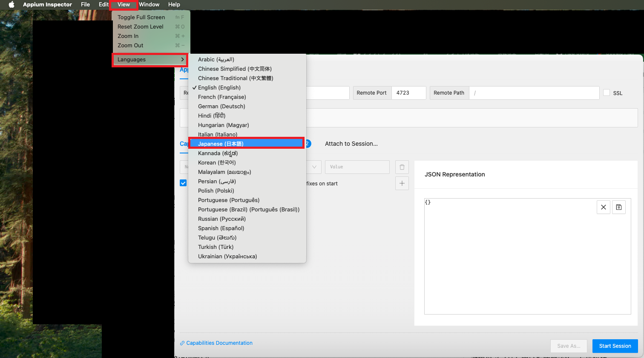Select Hindi language
644x358 pixels.
247,116
